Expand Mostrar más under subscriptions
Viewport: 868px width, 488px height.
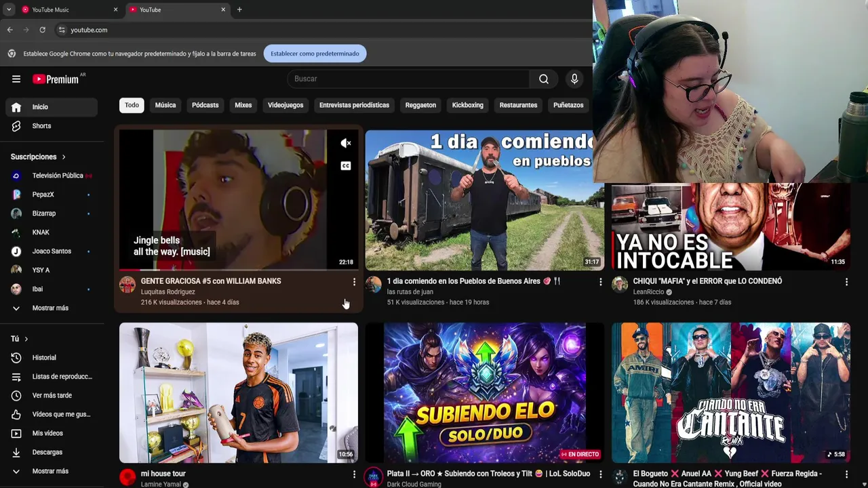pyautogui.click(x=52, y=308)
